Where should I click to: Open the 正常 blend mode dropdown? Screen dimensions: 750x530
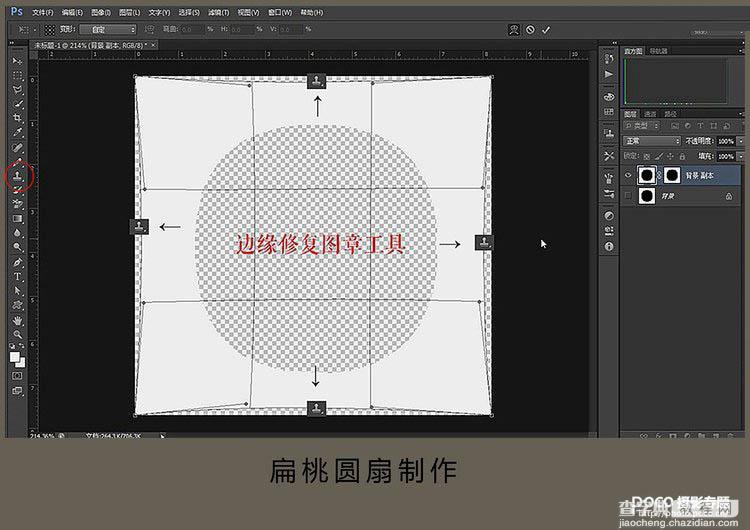click(x=651, y=141)
